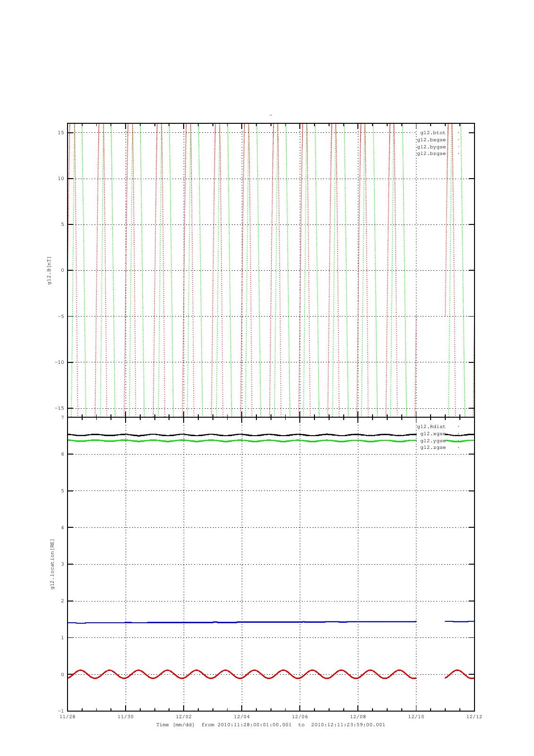Select the -1 tick on the location axis
534x756 pixels.
click(61, 711)
